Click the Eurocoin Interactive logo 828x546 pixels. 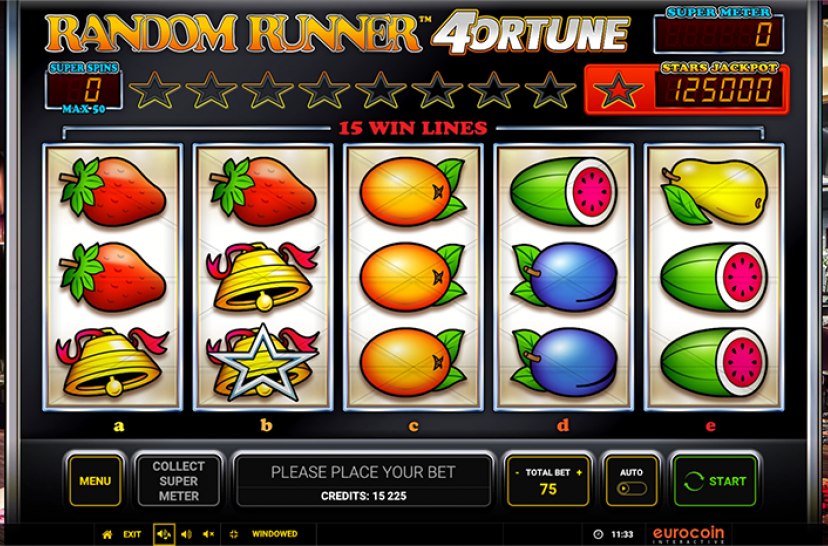coord(689,534)
